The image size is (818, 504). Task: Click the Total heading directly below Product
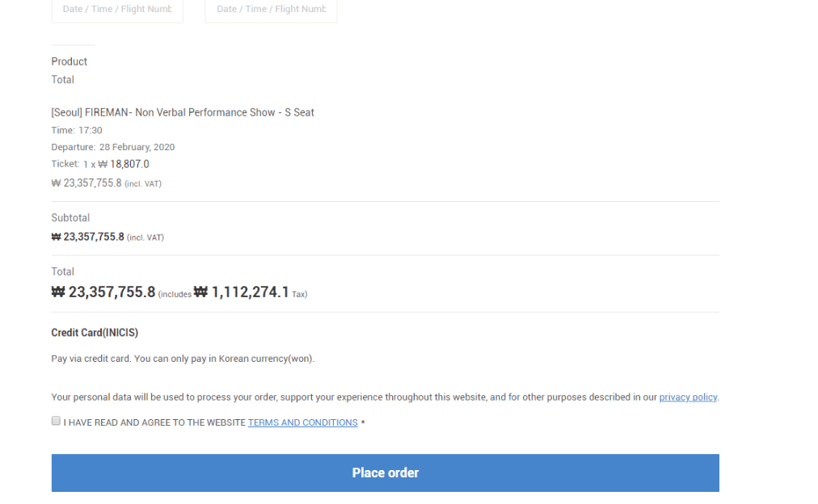tap(62, 80)
